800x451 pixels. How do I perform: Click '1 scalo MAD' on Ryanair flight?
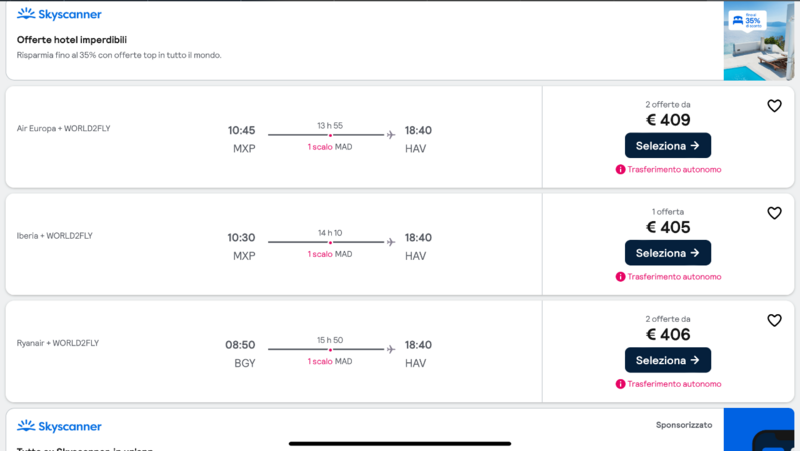330,362
